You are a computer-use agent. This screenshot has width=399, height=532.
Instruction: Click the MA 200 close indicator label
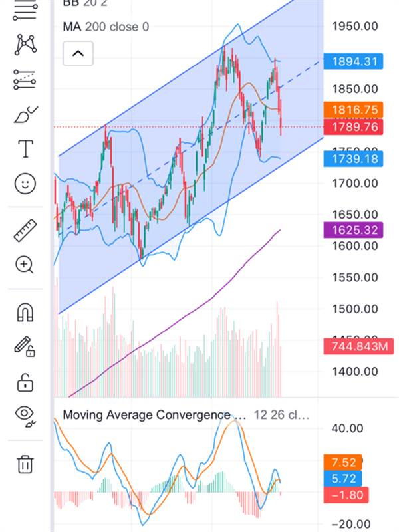(x=106, y=27)
